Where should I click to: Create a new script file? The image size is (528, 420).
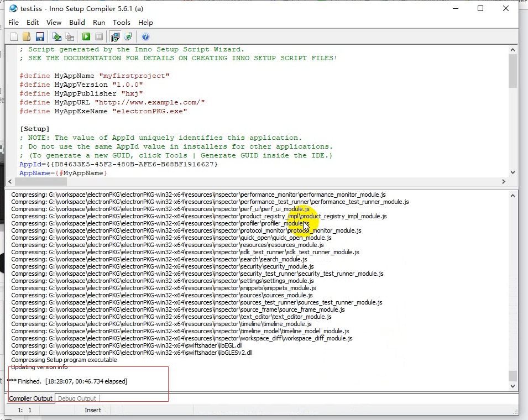tap(14, 36)
